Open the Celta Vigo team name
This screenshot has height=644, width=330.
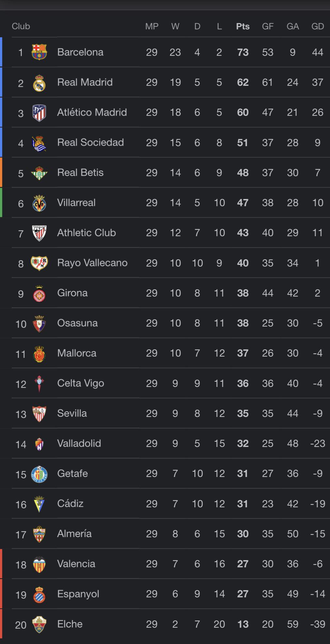click(81, 383)
